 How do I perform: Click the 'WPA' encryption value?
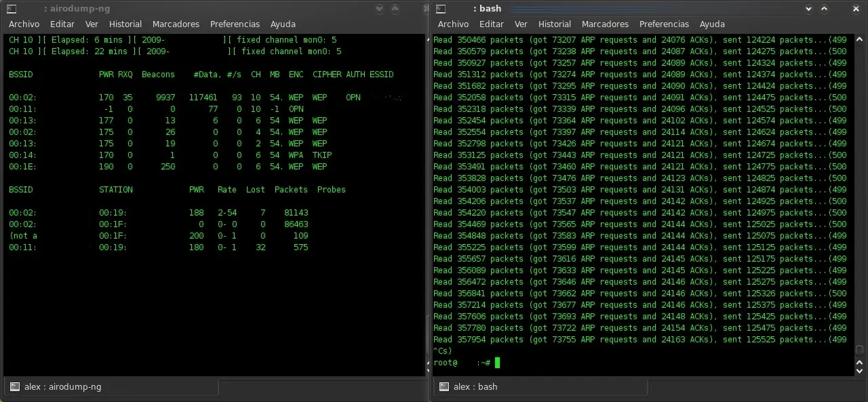pyautogui.click(x=296, y=155)
